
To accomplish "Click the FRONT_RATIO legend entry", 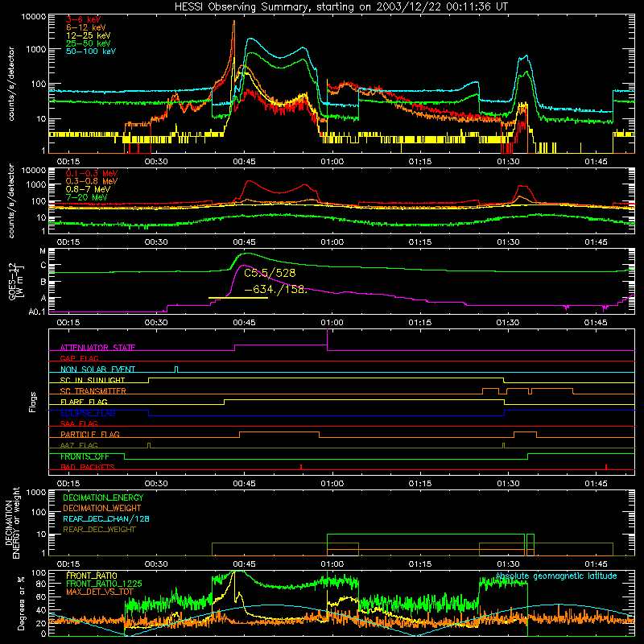I will point(92,576).
